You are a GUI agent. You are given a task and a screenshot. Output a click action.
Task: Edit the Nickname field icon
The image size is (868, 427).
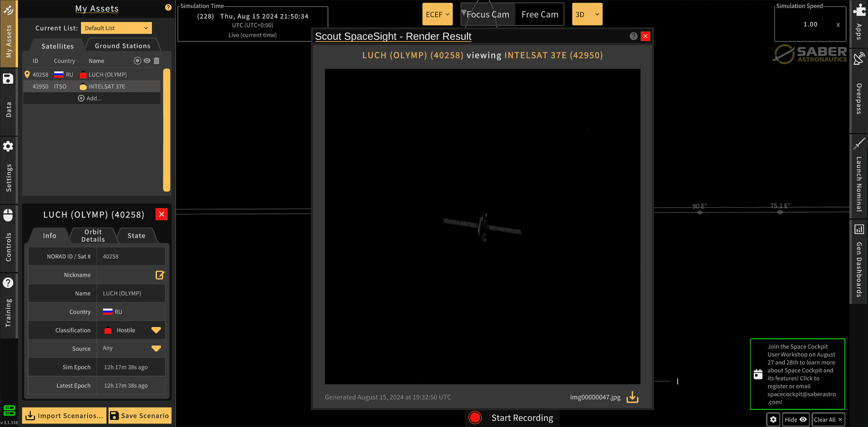[160, 275]
